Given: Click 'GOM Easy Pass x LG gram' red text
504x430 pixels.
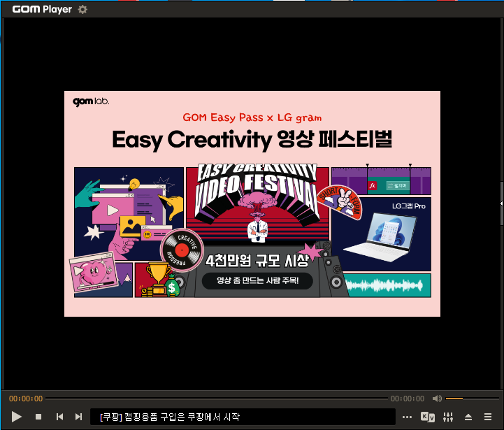Looking at the screenshot, I should click(x=252, y=117).
